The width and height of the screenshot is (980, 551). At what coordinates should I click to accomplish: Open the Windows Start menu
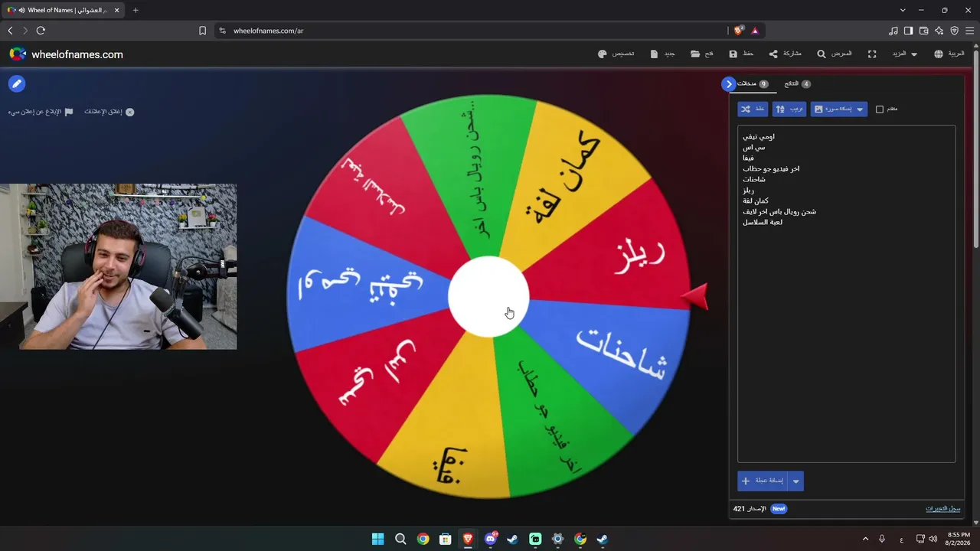377,539
